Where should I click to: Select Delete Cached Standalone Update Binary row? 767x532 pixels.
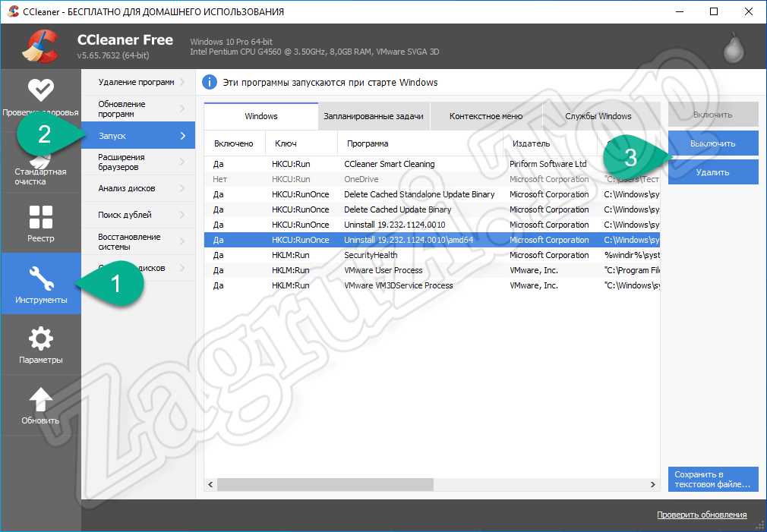pyautogui.click(x=432, y=194)
